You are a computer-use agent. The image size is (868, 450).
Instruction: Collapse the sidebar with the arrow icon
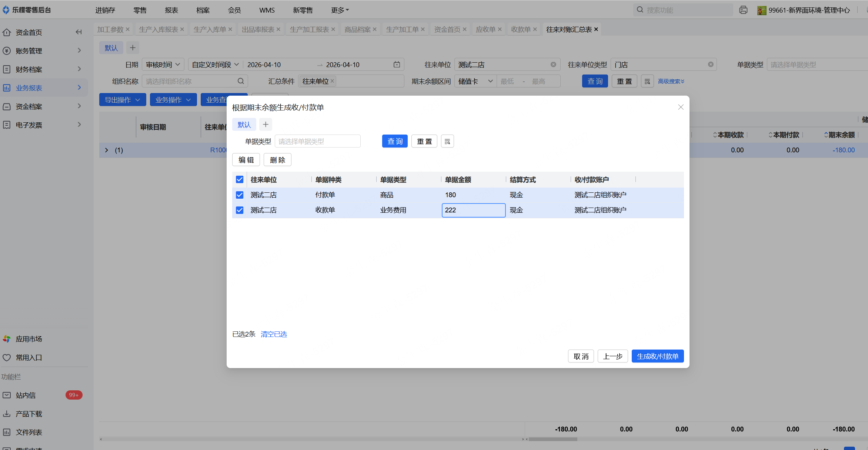[79, 32]
